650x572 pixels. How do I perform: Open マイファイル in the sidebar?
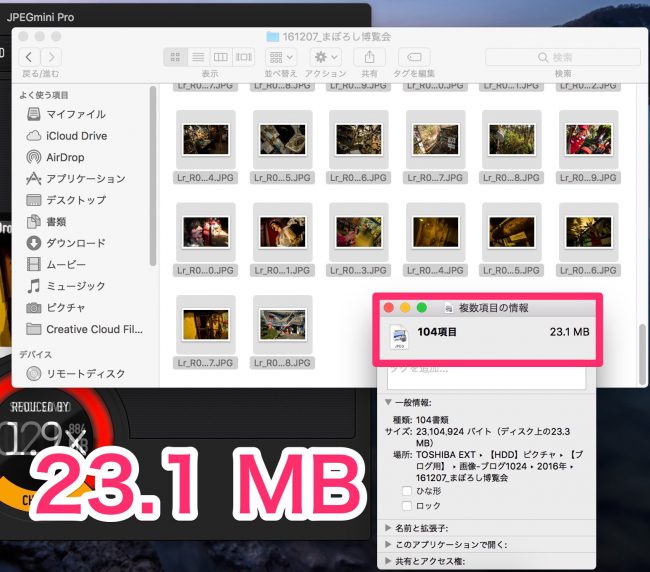tap(66, 114)
